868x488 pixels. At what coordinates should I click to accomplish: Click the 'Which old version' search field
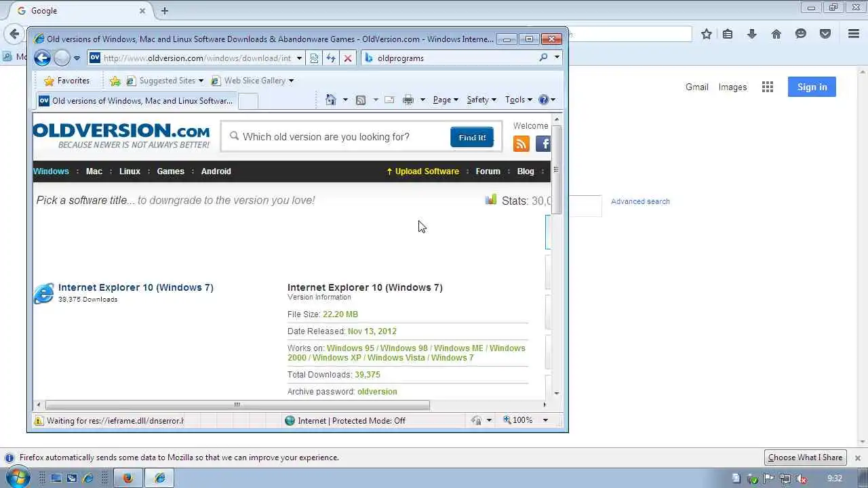[337, 137]
